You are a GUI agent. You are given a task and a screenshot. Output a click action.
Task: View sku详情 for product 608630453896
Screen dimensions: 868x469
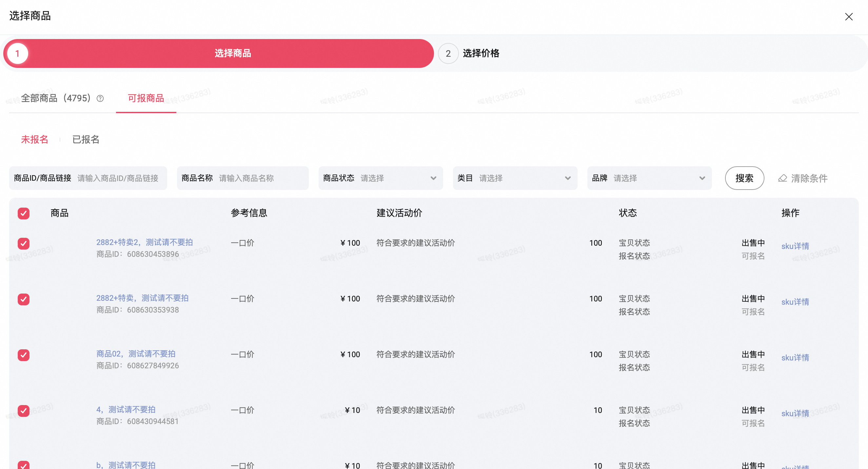[x=795, y=246]
